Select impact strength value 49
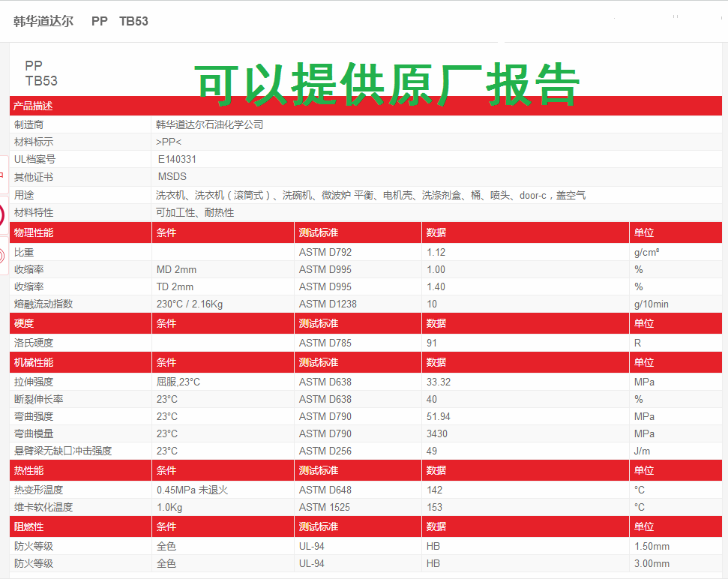 tap(432, 451)
